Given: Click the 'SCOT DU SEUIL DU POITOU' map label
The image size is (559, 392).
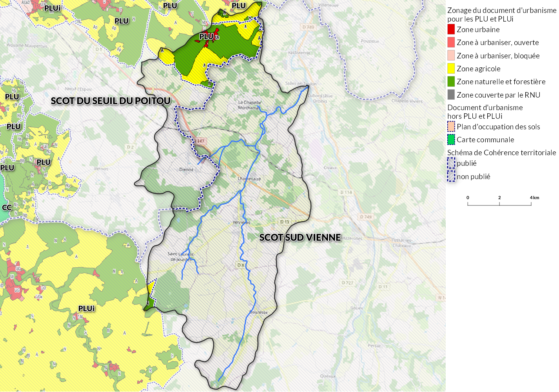Looking at the screenshot, I should [x=111, y=101].
